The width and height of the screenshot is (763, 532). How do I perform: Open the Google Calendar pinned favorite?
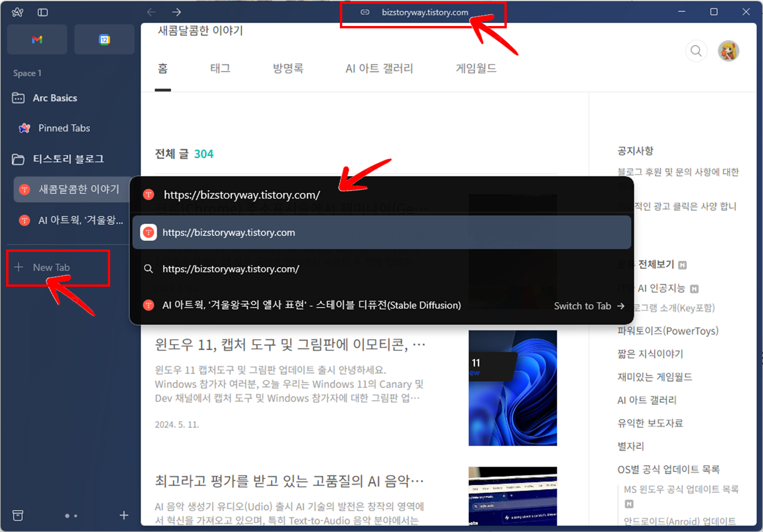click(104, 40)
